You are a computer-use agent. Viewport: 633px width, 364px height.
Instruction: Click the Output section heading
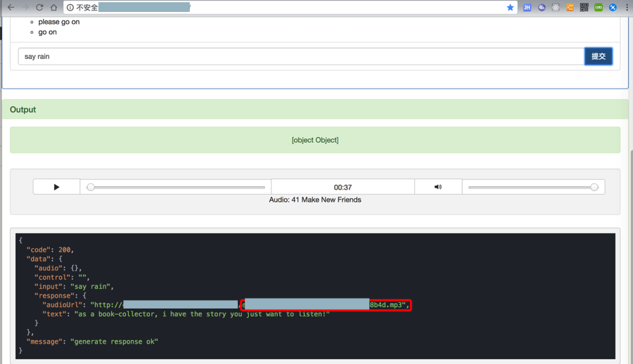(23, 110)
